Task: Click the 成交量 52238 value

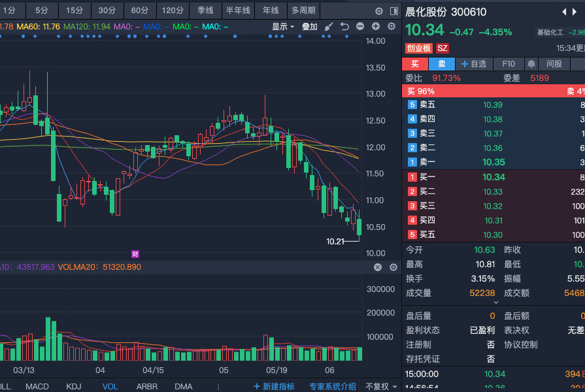Action: click(x=482, y=293)
